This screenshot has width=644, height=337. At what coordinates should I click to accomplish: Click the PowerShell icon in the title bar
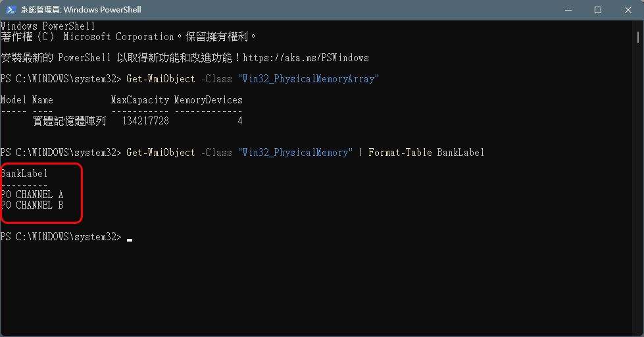[11, 10]
